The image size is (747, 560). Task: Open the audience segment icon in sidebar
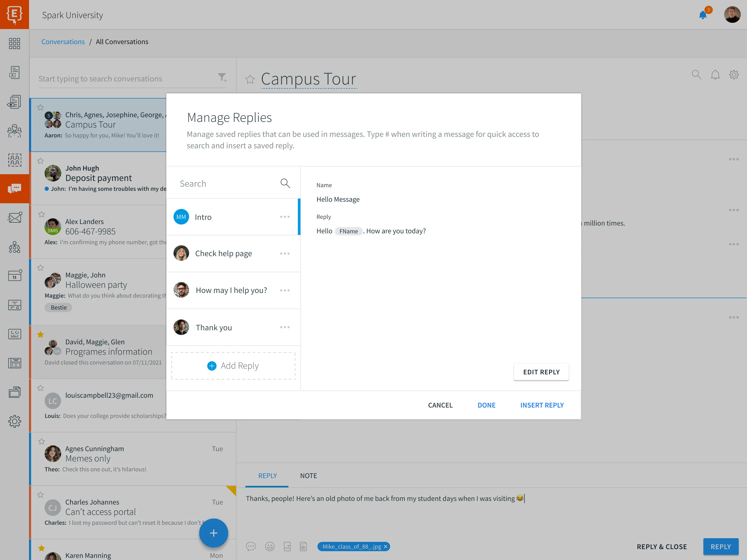coord(15,160)
